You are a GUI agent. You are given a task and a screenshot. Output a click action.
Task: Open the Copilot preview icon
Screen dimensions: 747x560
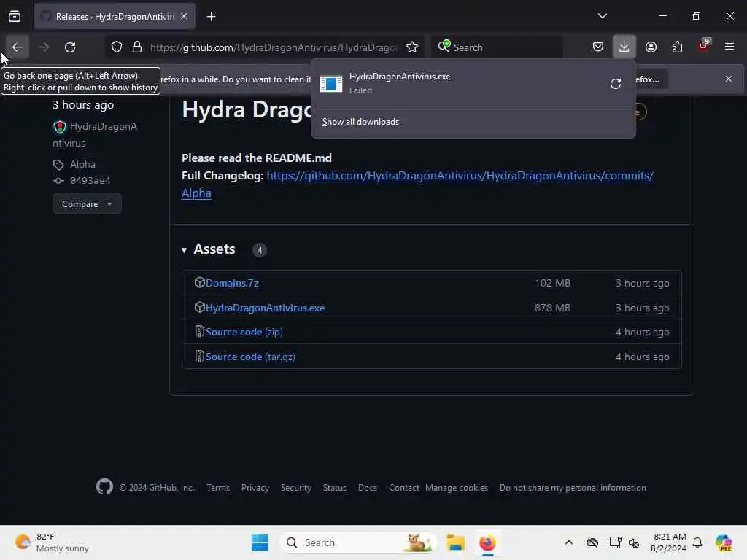724,542
